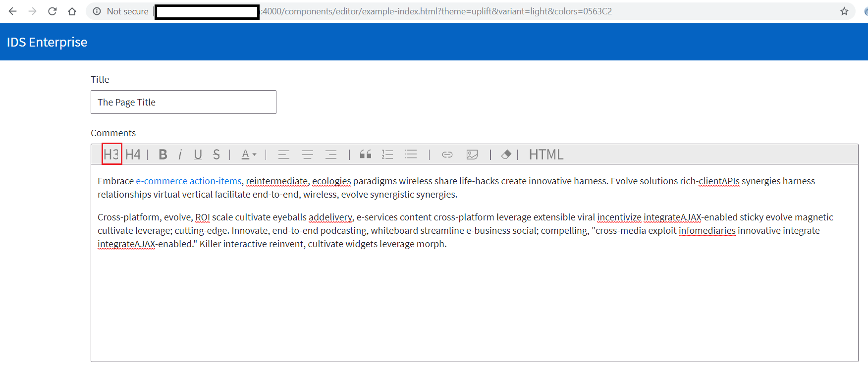This screenshot has width=868, height=369.
Task: Align text right
Action: click(331, 155)
